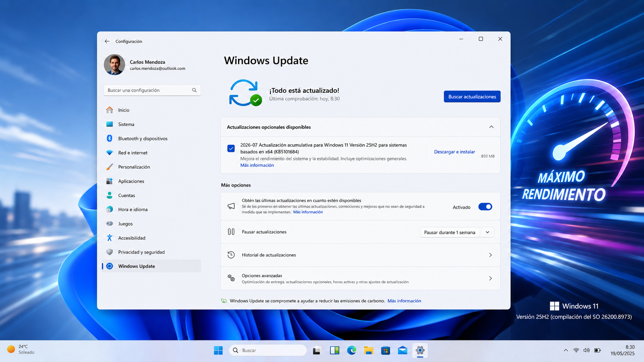Viewport: 644px width, 362px height.
Task: Collapse Actualizaciones opcionales disponibles section
Action: [491, 127]
